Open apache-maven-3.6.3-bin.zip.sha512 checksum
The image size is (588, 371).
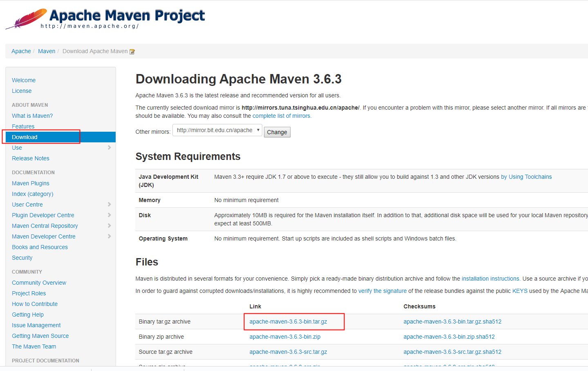[449, 337]
